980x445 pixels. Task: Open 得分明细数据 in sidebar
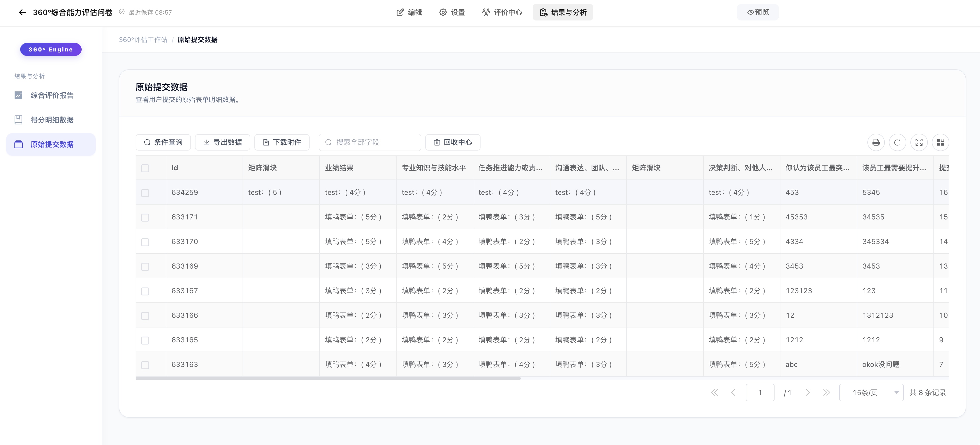[51, 120]
